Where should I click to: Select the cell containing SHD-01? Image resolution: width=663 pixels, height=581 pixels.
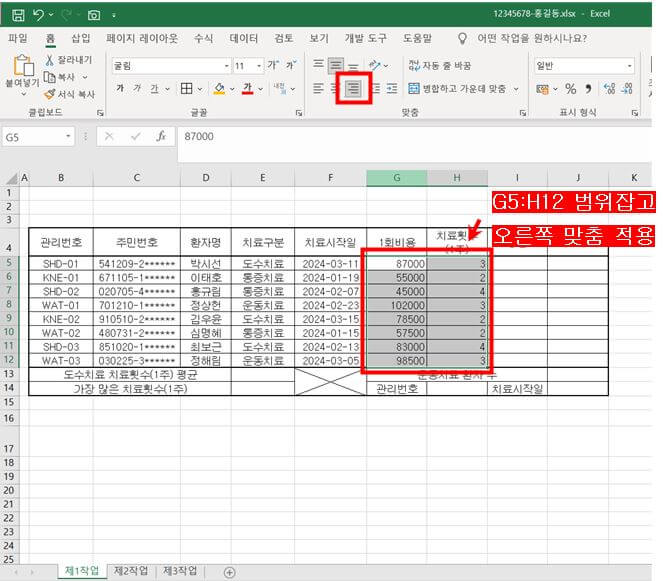click(x=61, y=264)
